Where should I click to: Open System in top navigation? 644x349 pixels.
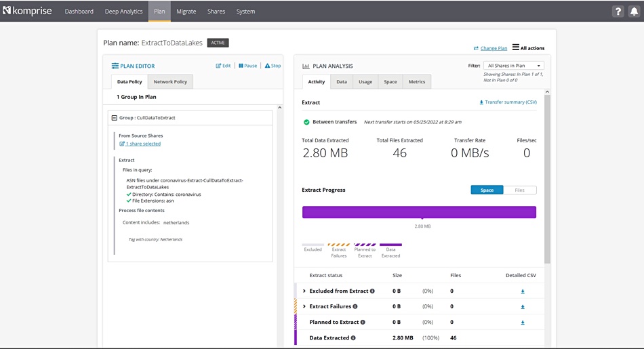coord(245,12)
